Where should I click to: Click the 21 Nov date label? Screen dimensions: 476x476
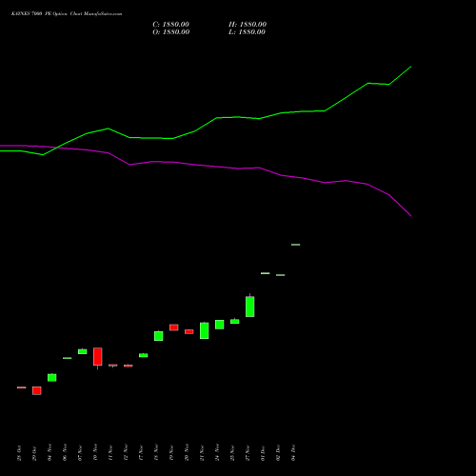(x=202, y=452)
